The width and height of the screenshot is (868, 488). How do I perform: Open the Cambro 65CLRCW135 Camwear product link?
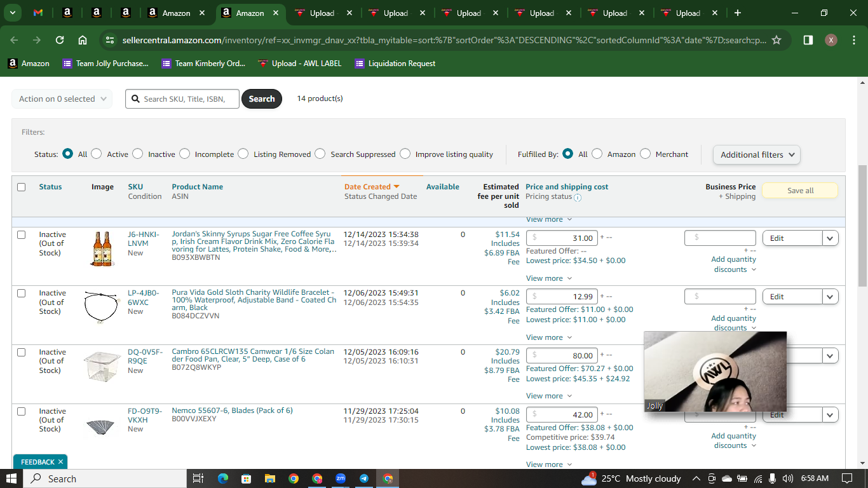click(x=253, y=355)
